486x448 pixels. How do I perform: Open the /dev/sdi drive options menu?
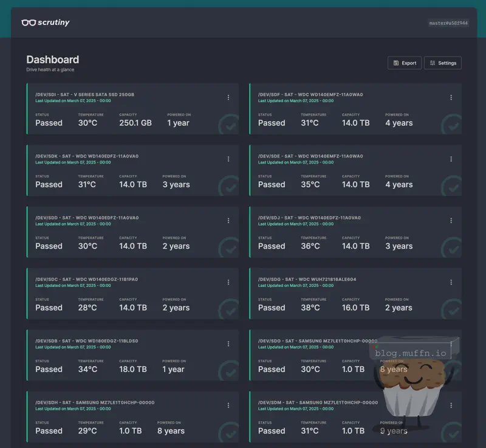point(228,97)
